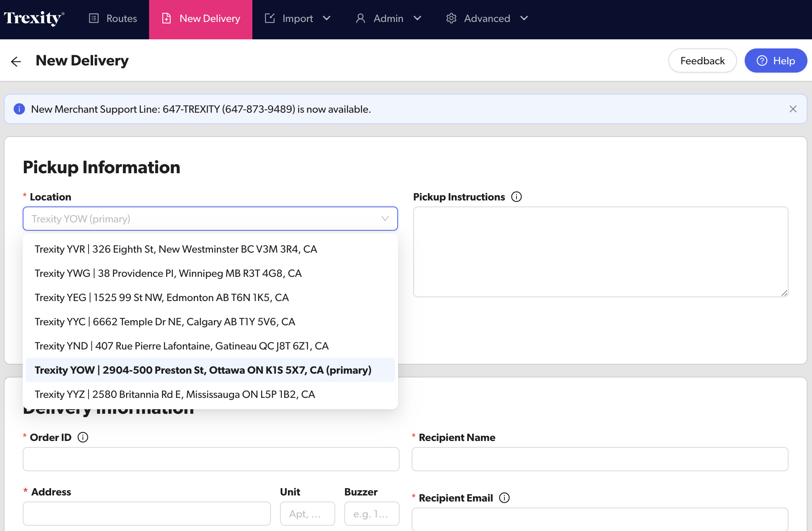Open the Advanced menu

point(487,18)
